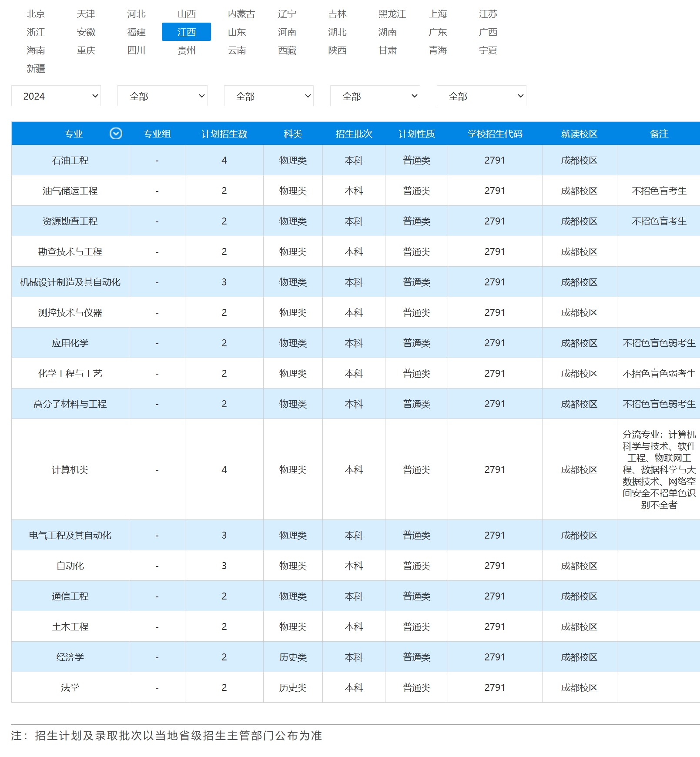Open the third 全部 filter dropdown
Screen dimensions: 700x757
tap(269, 96)
